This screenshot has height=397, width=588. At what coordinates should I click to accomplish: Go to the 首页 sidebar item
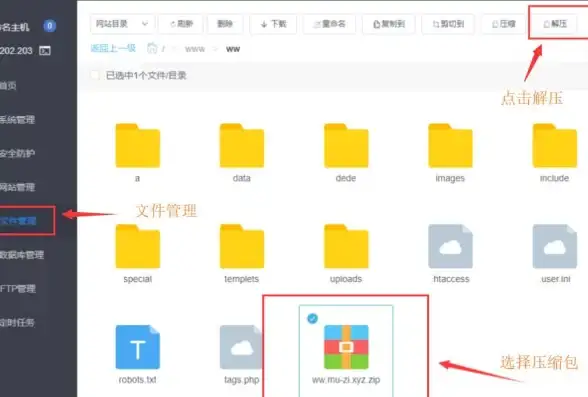[8, 86]
